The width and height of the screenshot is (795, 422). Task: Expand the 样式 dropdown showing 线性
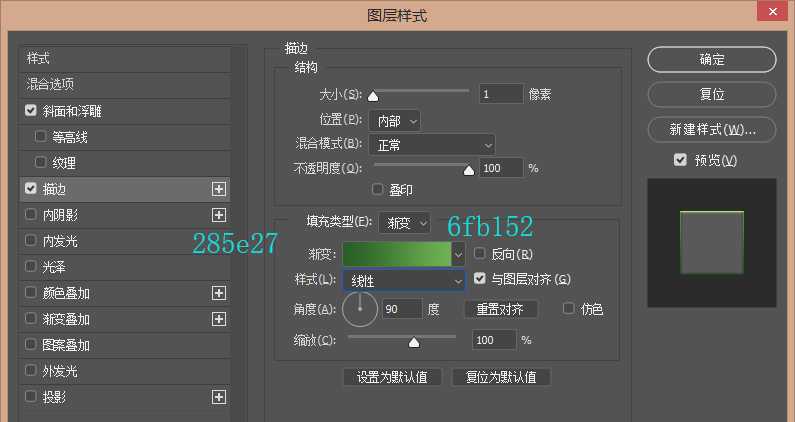pos(404,282)
